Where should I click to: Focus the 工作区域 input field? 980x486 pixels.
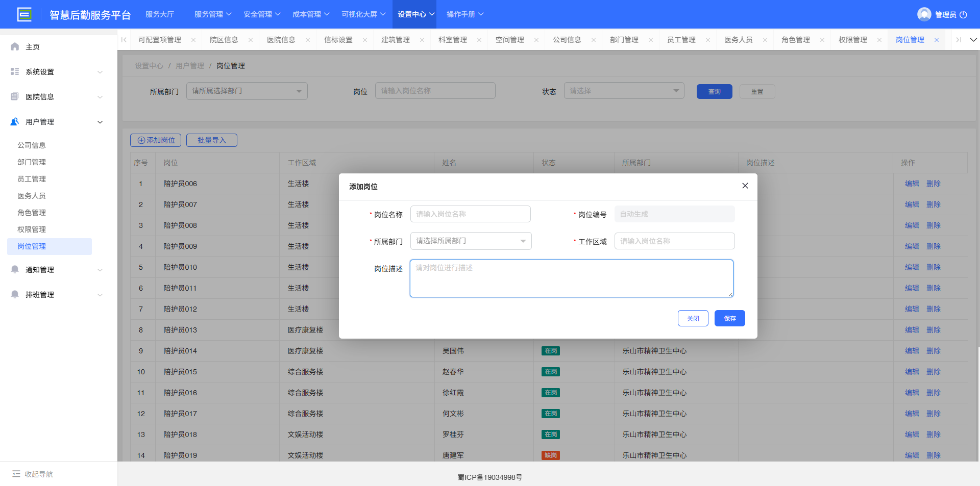[675, 241]
